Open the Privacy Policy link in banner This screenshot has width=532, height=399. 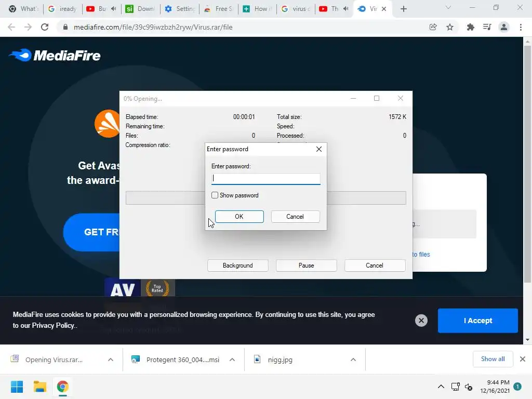click(54, 325)
